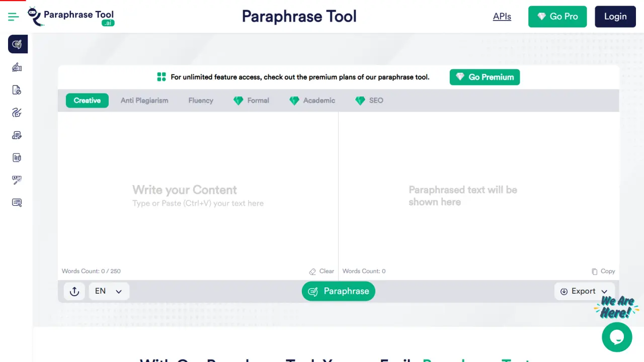Open the hamburger menu icon
The width and height of the screenshot is (644, 362).
click(14, 17)
